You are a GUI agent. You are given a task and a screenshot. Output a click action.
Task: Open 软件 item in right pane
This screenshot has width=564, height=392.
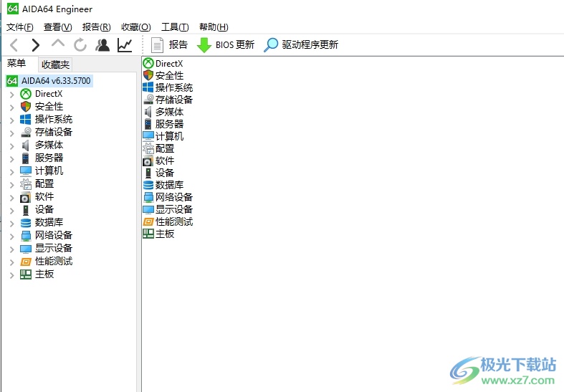point(158,161)
